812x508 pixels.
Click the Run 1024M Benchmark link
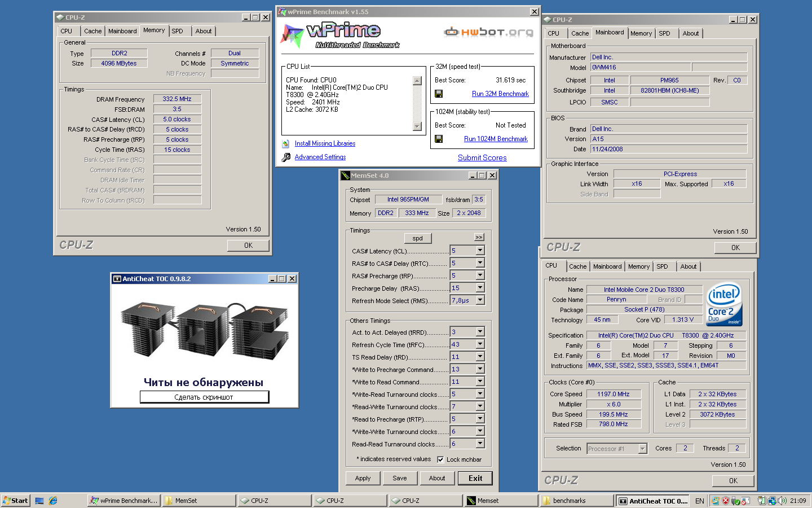click(496, 139)
